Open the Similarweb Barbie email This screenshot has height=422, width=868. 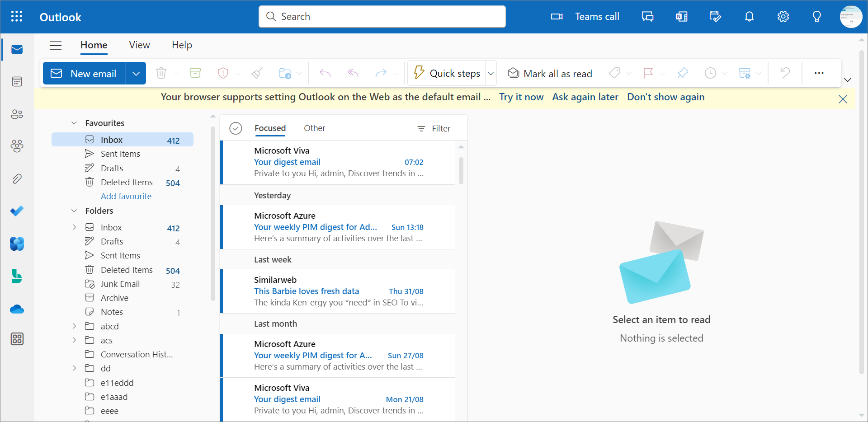(x=338, y=291)
